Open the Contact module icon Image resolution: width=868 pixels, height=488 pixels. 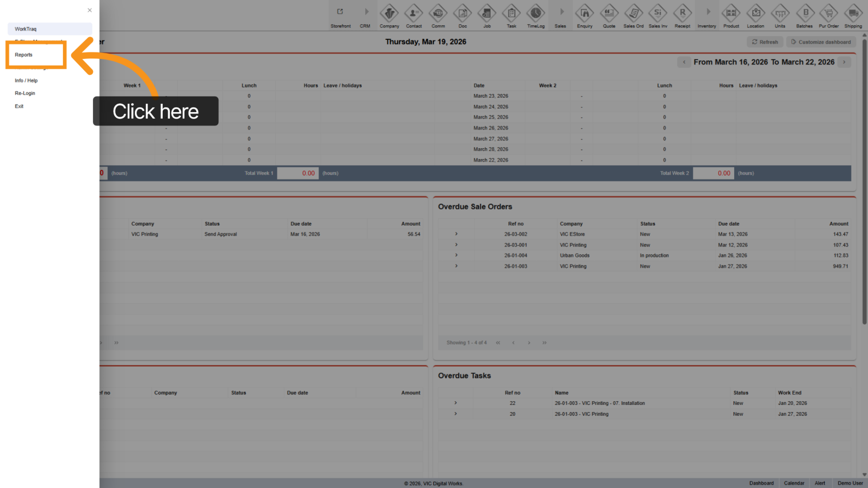pos(413,13)
